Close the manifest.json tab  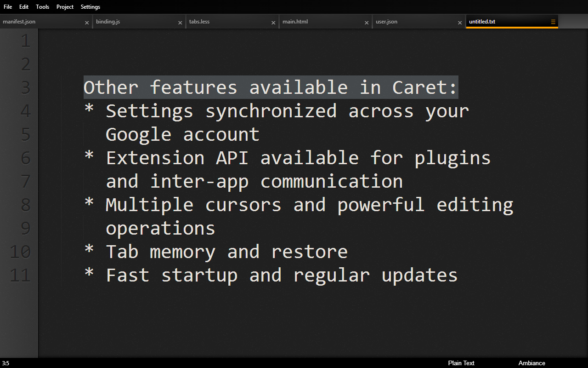(x=87, y=23)
